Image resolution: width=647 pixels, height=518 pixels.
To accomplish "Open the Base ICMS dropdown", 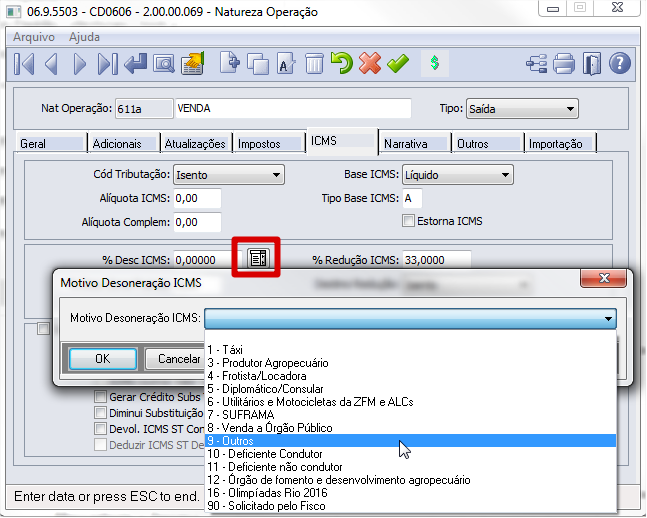I will (x=458, y=175).
